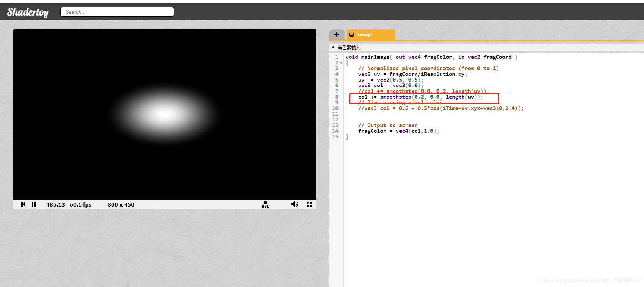Collapse the code fold arrow on line 2
This screenshot has height=287, width=644.
point(341,63)
